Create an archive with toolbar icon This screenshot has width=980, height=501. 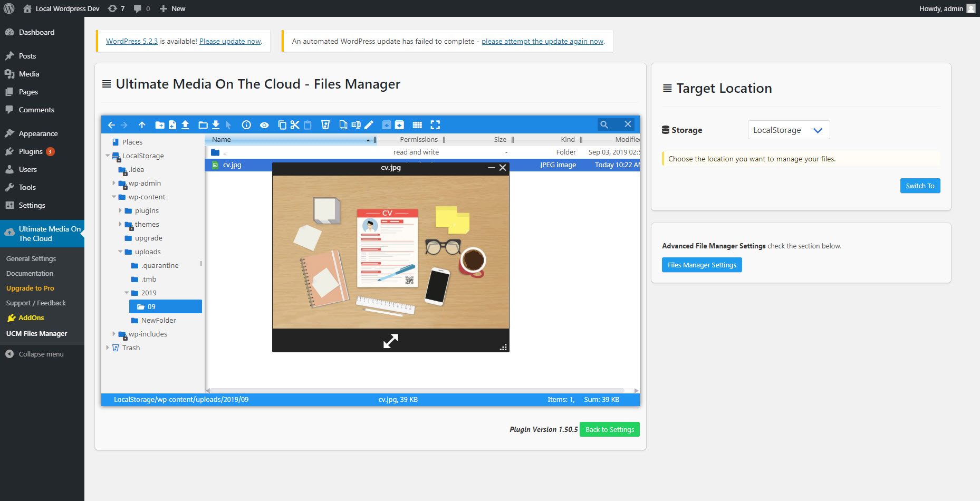[399, 125]
